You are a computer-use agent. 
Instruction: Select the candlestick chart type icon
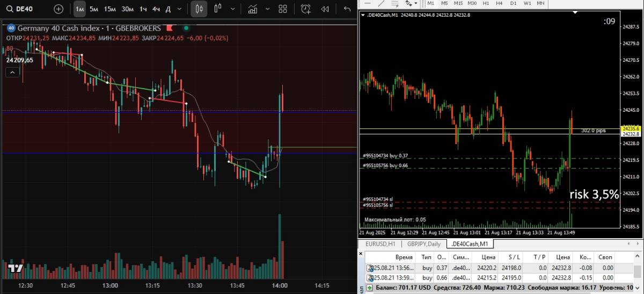point(200,9)
